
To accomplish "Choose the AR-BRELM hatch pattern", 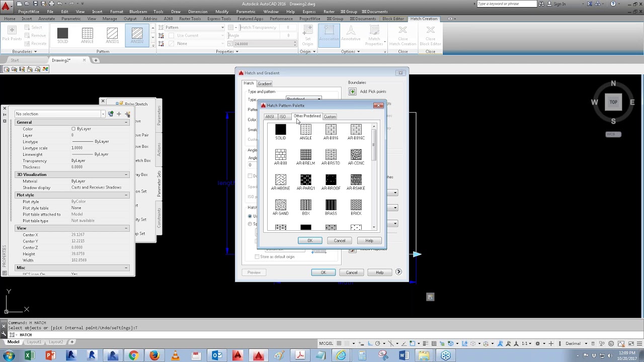I will click(x=306, y=155).
